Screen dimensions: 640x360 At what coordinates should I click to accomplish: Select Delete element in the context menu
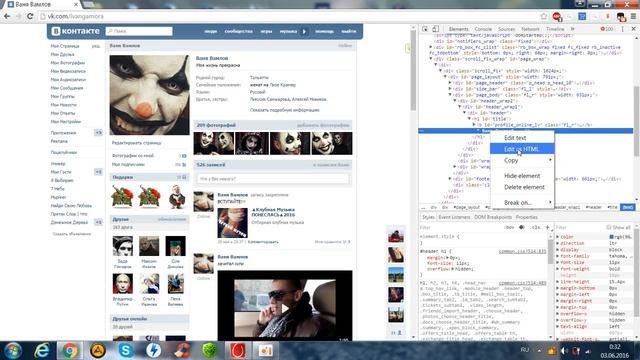522,187
